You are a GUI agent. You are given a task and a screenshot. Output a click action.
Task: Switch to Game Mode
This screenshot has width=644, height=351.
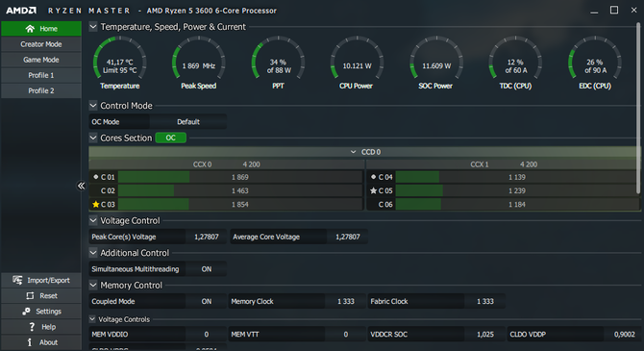tap(41, 60)
